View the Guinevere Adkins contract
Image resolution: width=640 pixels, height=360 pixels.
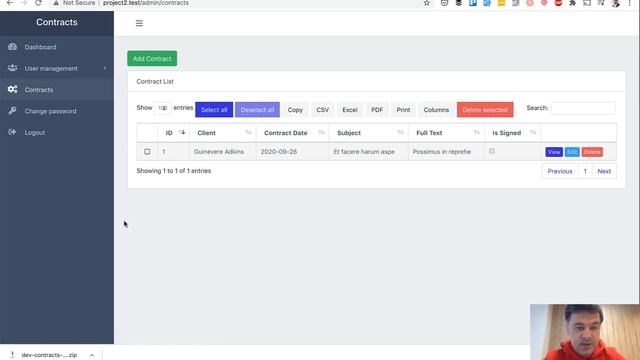(554, 152)
